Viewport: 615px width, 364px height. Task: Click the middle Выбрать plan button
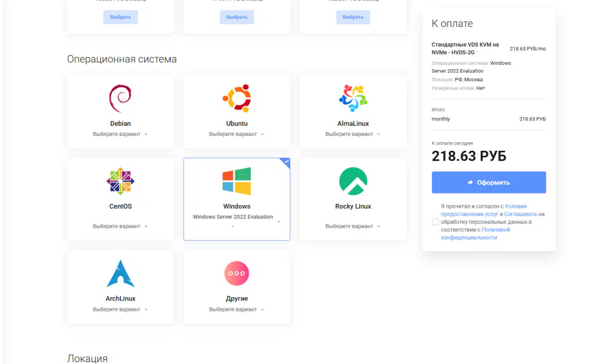[237, 17]
